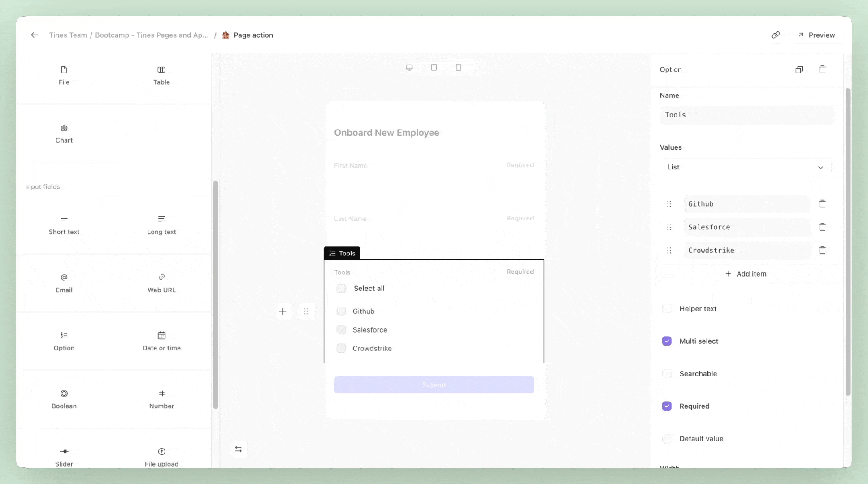Uncheck the Required checkbox
Viewport: 868px width, 484px height.
667,406
